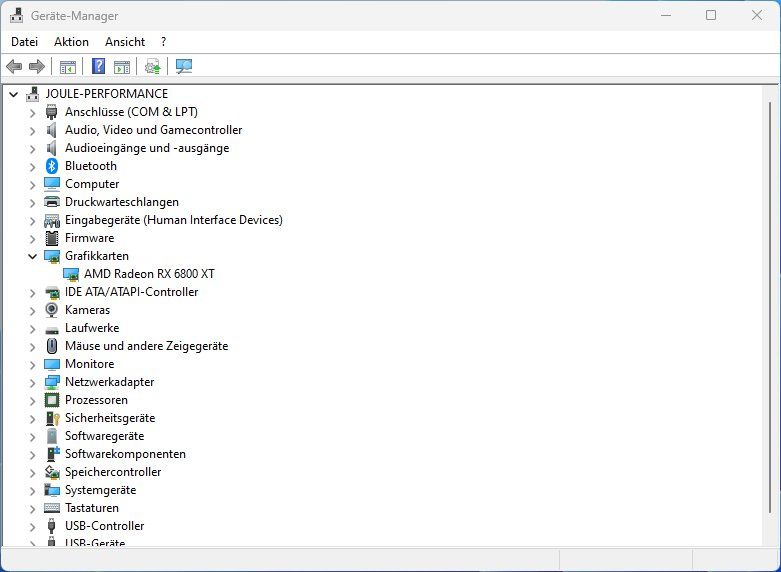This screenshot has height=572, width=781.
Task: Collapse the JOULE-PERFORMANCE root node
Action: [x=14, y=94]
